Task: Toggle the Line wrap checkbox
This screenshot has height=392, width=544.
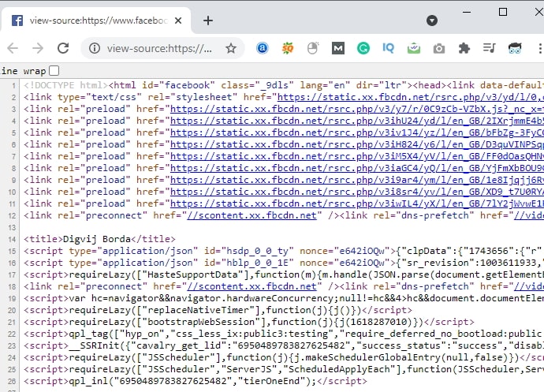Action: coord(54,71)
